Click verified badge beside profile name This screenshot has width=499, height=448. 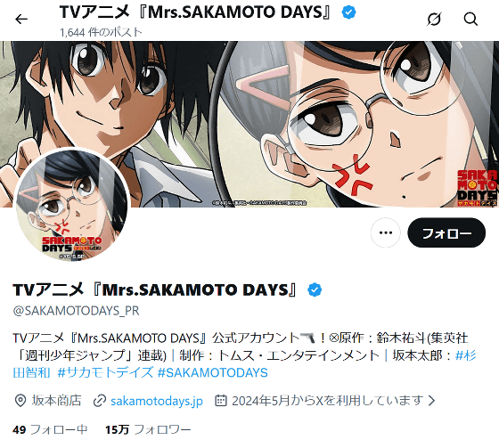[315, 289]
